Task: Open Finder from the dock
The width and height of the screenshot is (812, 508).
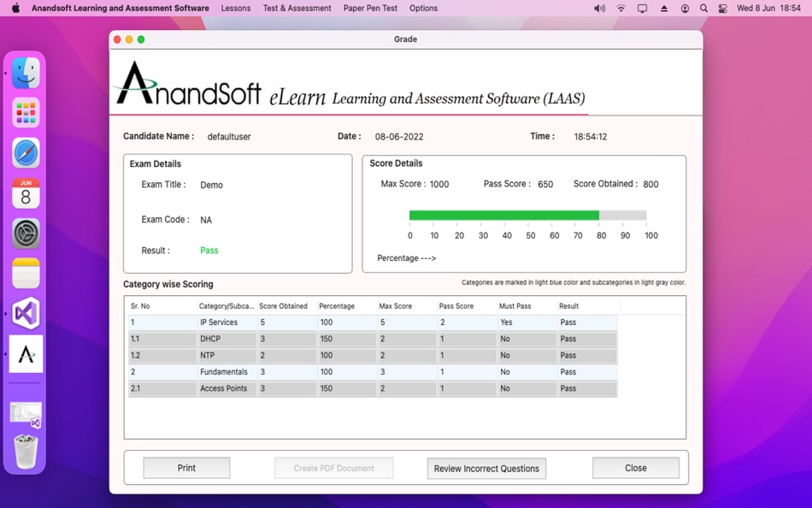Action: tap(26, 73)
